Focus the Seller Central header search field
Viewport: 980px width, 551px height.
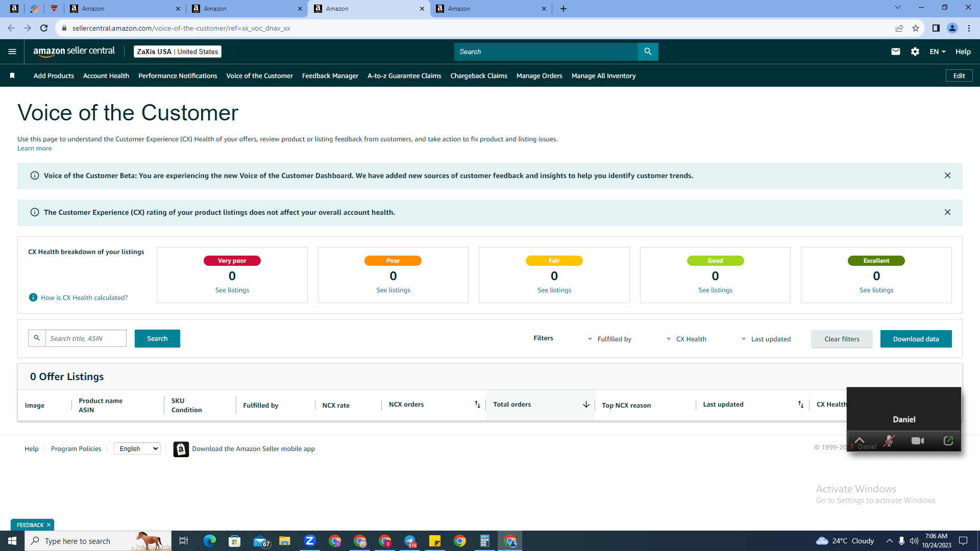(546, 52)
